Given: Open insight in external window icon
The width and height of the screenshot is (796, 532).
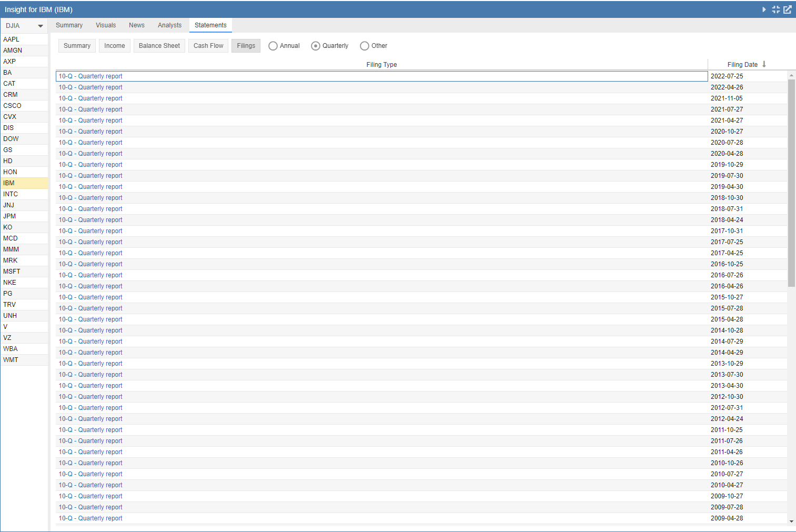Looking at the screenshot, I should click(788, 9).
